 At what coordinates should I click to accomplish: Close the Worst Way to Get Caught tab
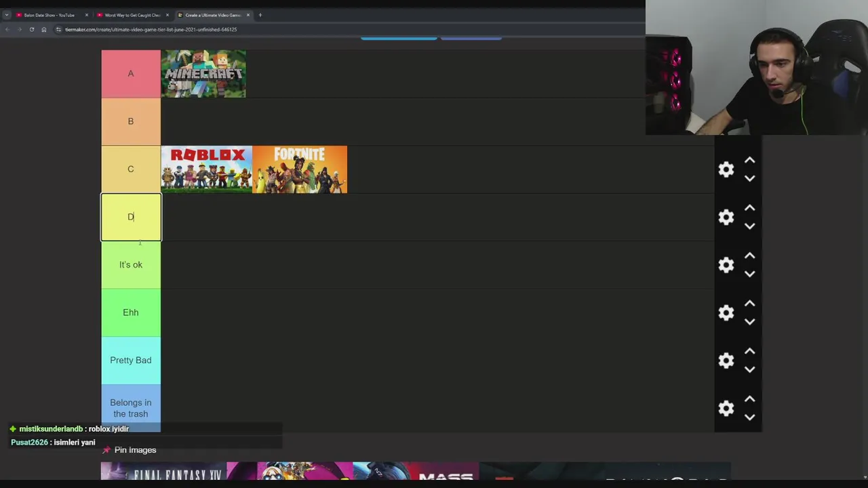click(167, 15)
